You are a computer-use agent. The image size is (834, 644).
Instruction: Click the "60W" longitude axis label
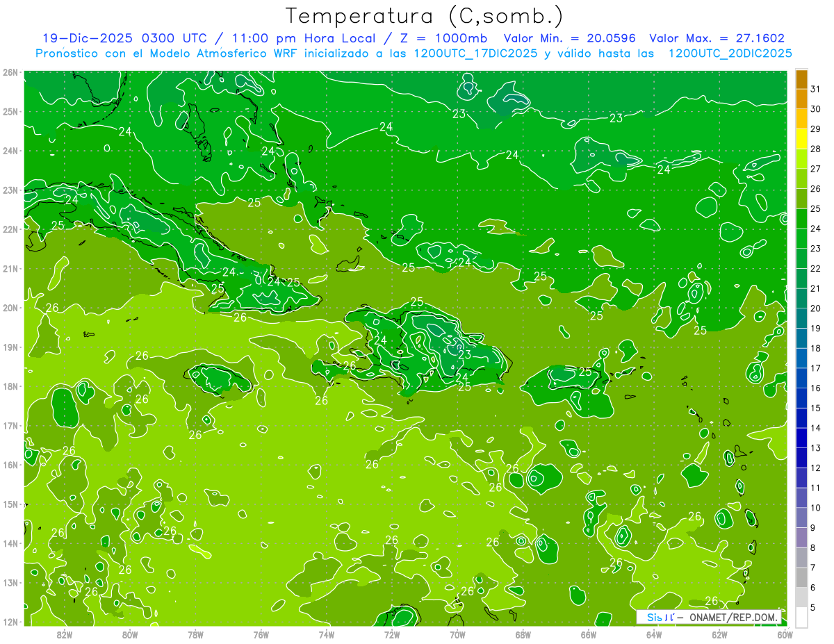click(x=785, y=634)
